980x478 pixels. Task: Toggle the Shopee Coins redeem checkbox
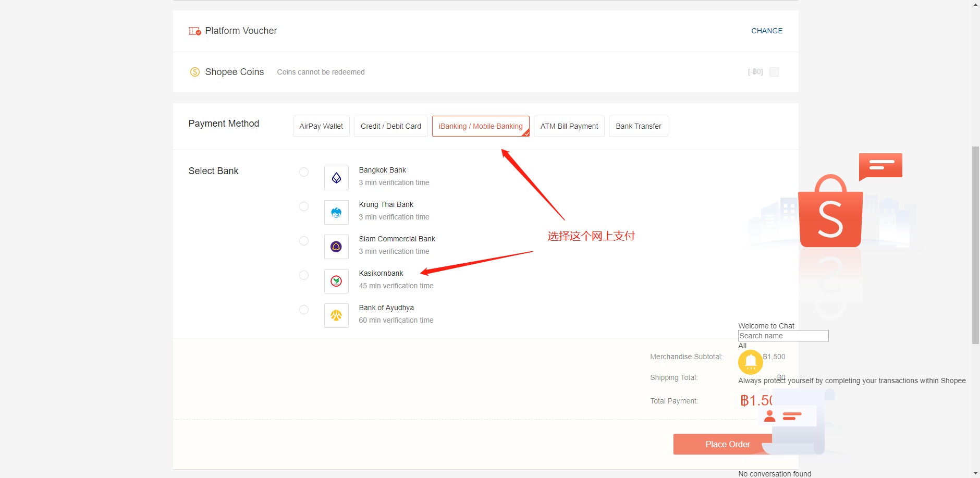774,72
